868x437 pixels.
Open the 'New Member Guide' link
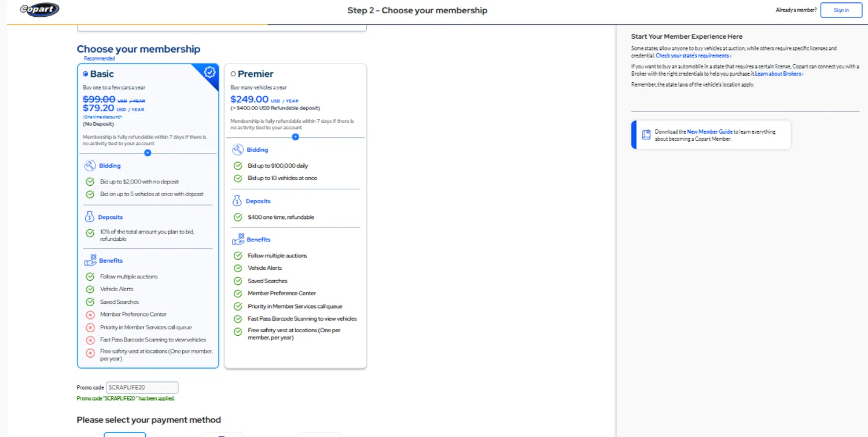(x=709, y=132)
